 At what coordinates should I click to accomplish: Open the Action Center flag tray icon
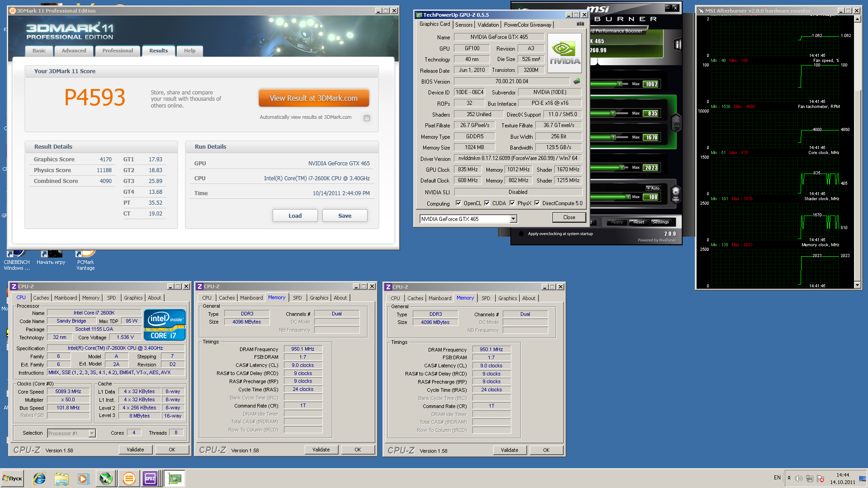tap(821, 479)
